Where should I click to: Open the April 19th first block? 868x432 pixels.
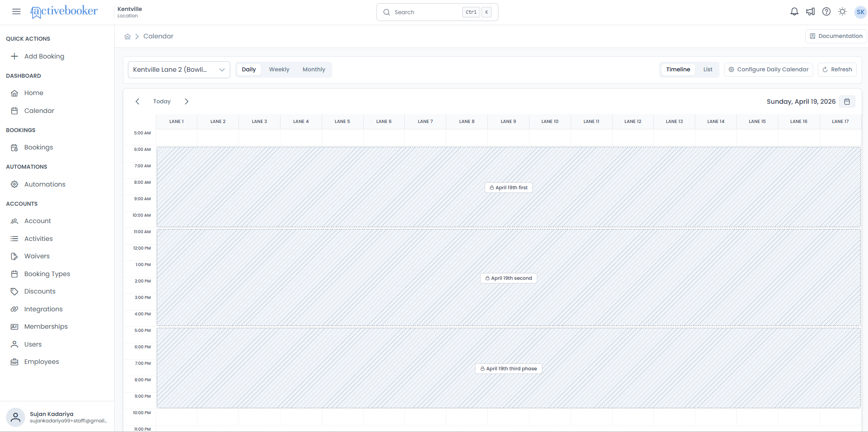coord(508,187)
